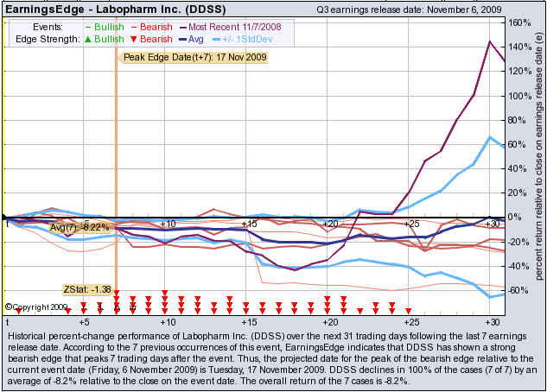Click the 160% label on the y-axis

coord(520,22)
